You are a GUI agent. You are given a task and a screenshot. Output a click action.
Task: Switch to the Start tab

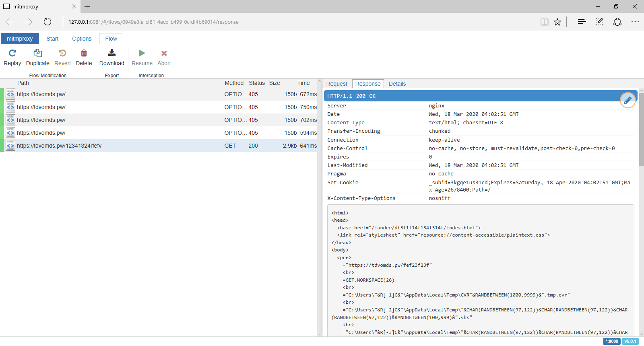(x=52, y=39)
